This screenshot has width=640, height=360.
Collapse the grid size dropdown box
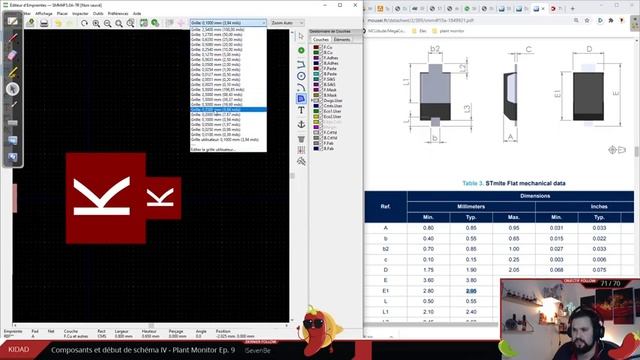pyautogui.click(x=228, y=23)
